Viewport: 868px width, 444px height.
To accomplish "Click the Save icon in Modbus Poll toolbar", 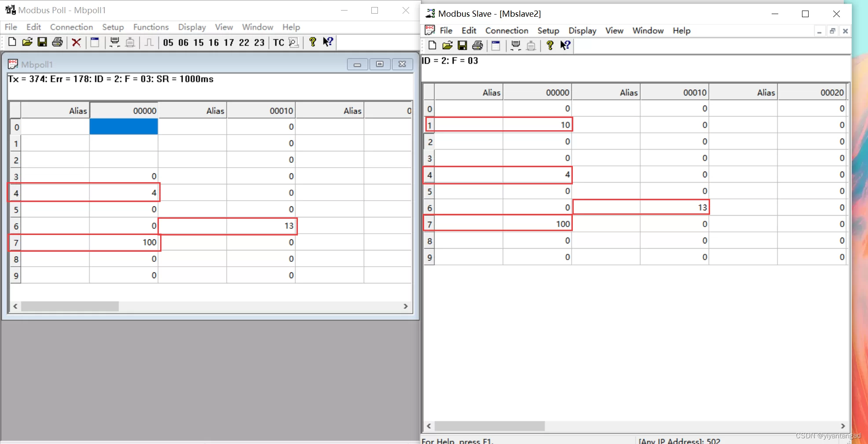I will pos(42,42).
